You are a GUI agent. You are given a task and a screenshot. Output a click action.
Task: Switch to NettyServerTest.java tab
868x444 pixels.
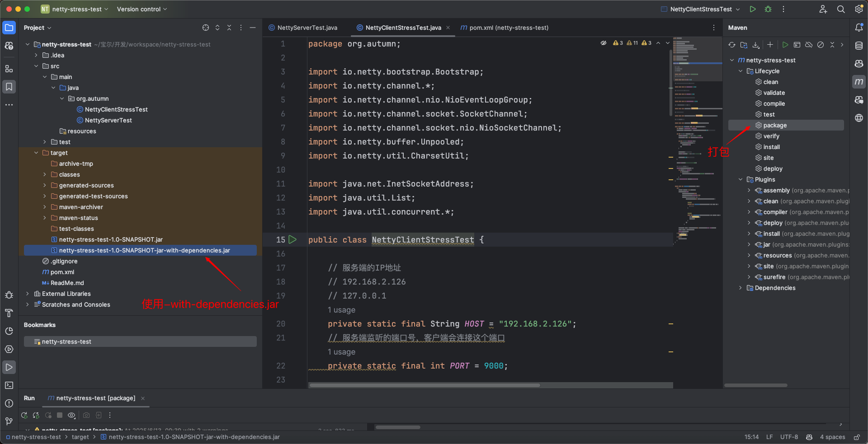click(303, 28)
